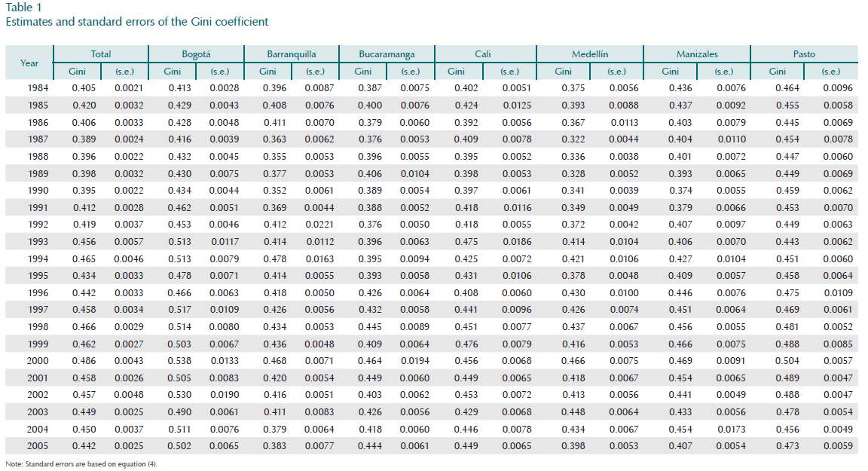Select Bogotá's Gini value for year 2002
Viewport: 868px width, 471px height.
coord(179,395)
